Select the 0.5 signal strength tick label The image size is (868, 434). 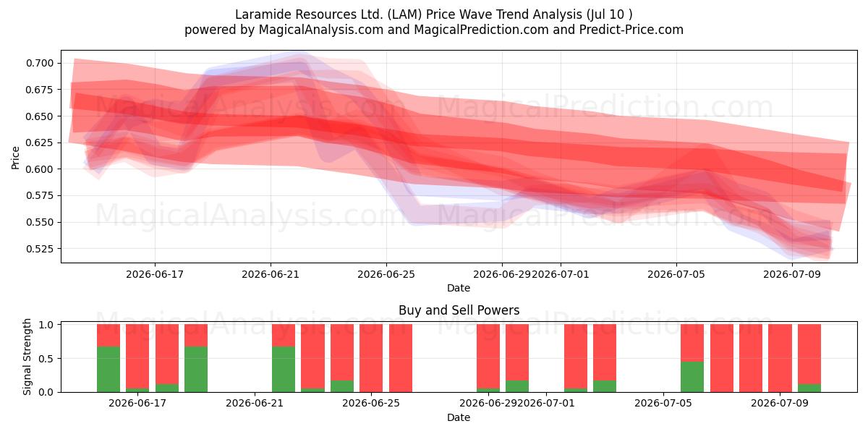click(x=46, y=359)
